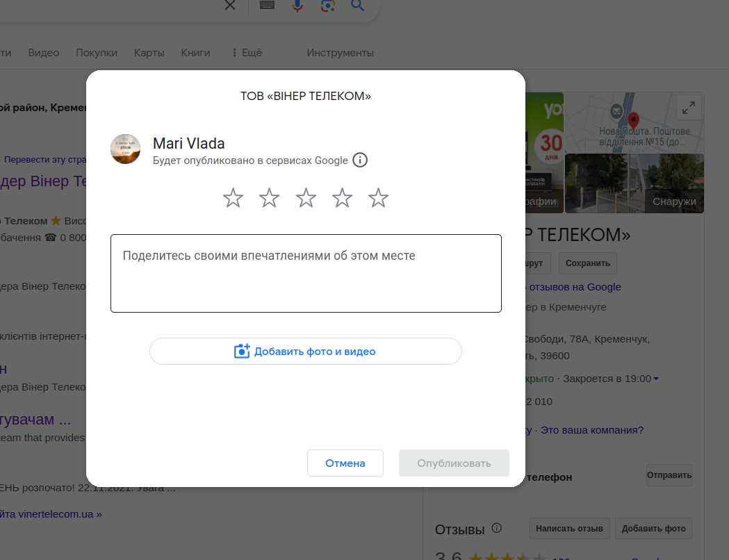The width and height of the screenshot is (729, 560).
Task: Click Mari Vlada profile avatar
Action: pos(126,149)
